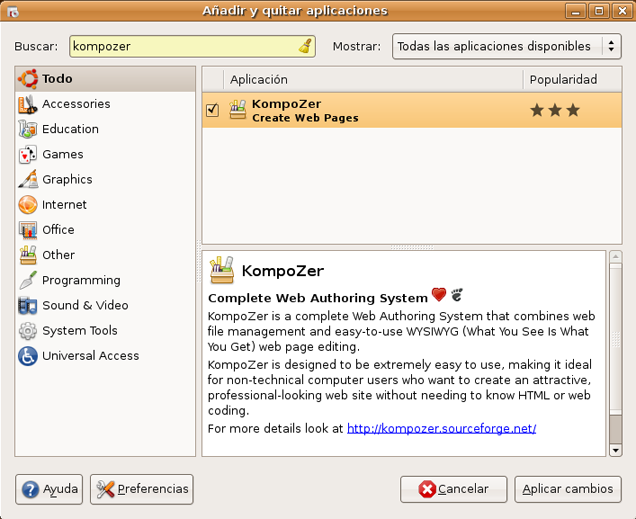The width and height of the screenshot is (636, 519).
Task: Click the Games playing cards icon
Action: click(28, 154)
